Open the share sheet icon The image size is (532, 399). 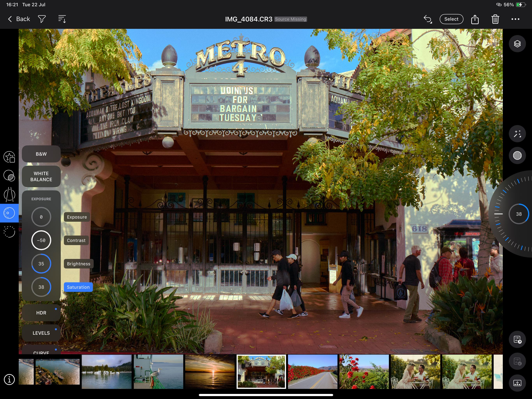click(475, 19)
